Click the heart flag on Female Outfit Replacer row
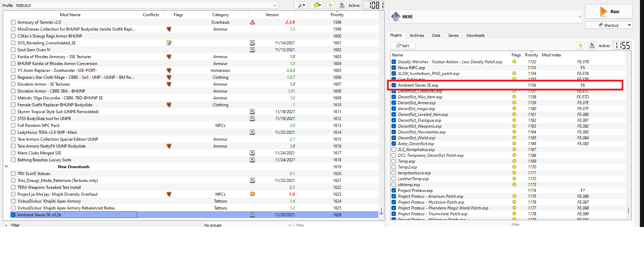 pos(169,105)
